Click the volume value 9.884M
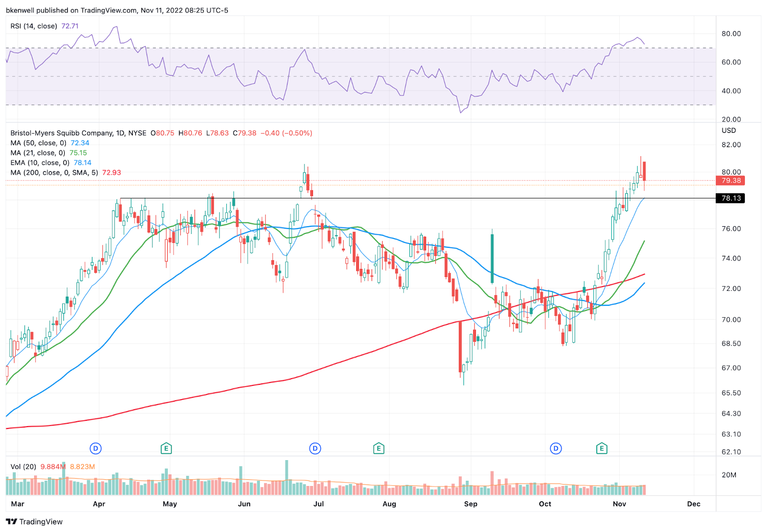The image size is (767, 532). (53, 466)
